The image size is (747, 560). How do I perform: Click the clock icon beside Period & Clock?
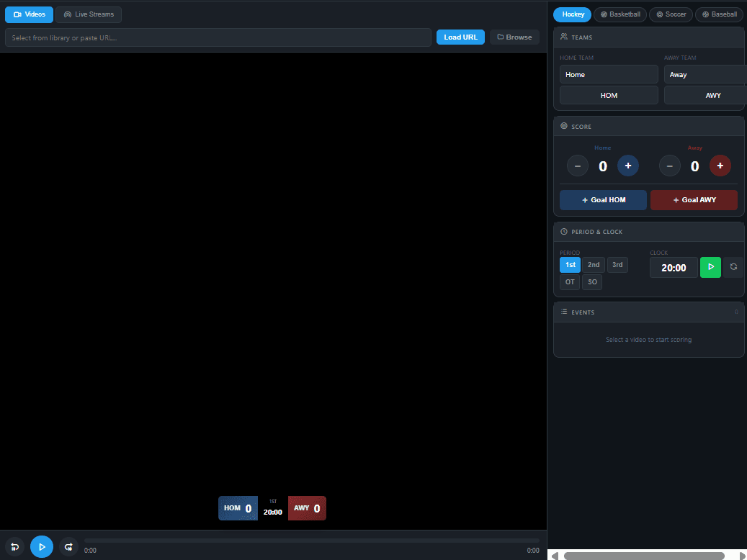coord(563,231)
